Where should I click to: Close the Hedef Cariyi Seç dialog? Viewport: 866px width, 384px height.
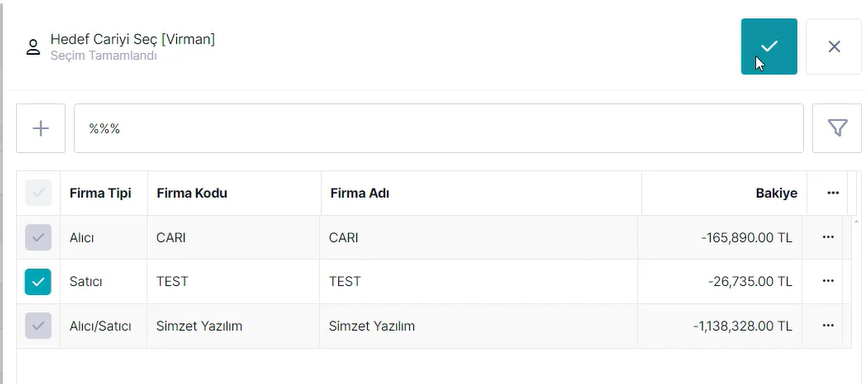[x=834, y=46]
